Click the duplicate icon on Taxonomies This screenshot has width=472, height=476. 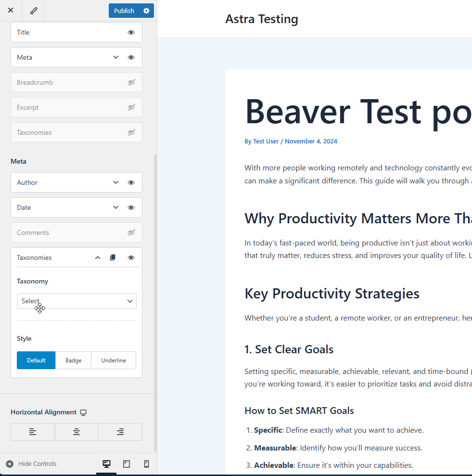[113, 257]
